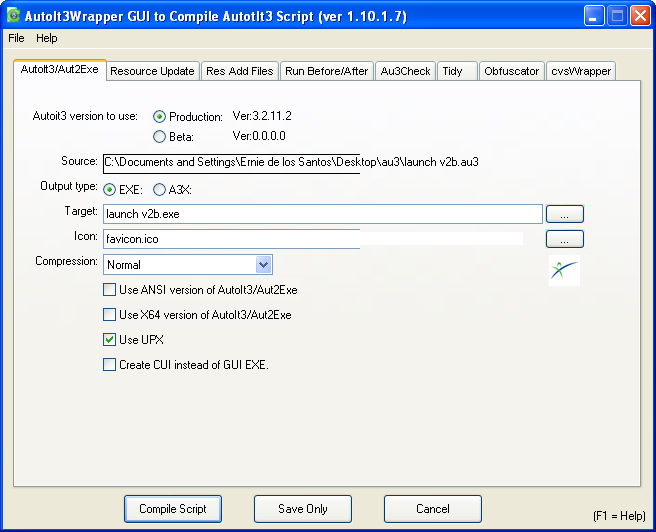Click the AutoIt3Wrapper title bar icon
The height and width of the screenshot is (532, 656).
click(x=13, y=15)
